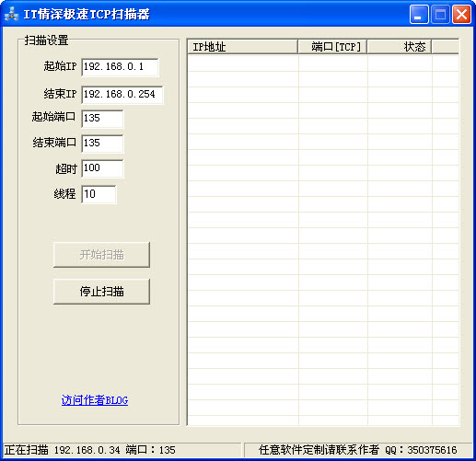
Task: Click the 线程 thread count field
Action: pyautogui.click(x=99, y=194)
